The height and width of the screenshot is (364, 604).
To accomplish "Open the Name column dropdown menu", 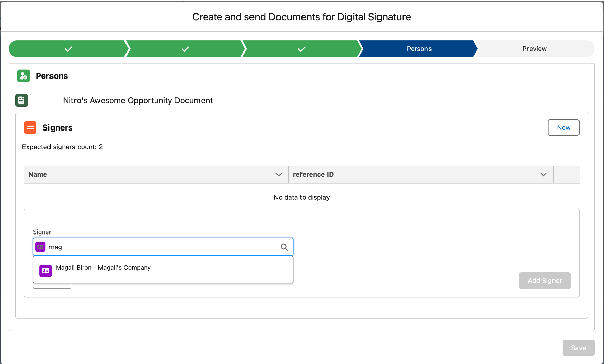I will (x=279, y=175).
